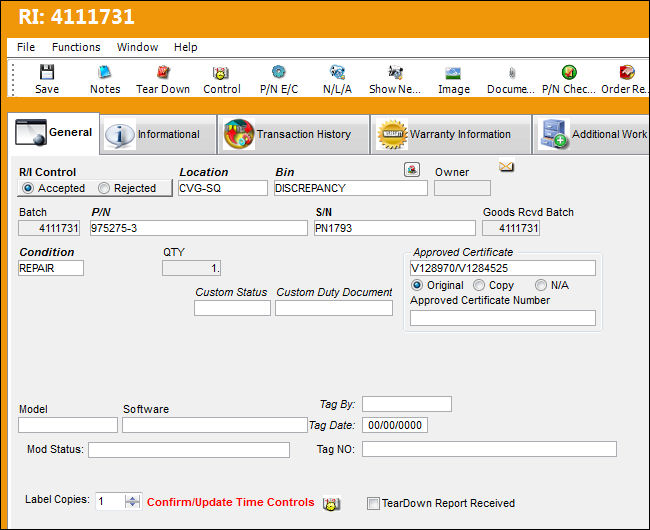The height and width of the screenshot is (530, 650).
Task: Click the QTY field
Action: pos(192,268)
